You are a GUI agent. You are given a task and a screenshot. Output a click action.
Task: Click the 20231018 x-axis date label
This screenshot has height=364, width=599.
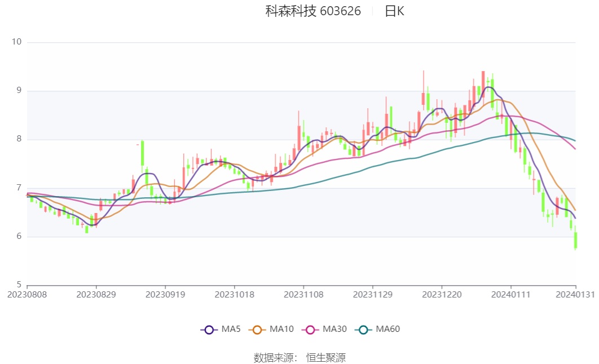click(235, 295)
